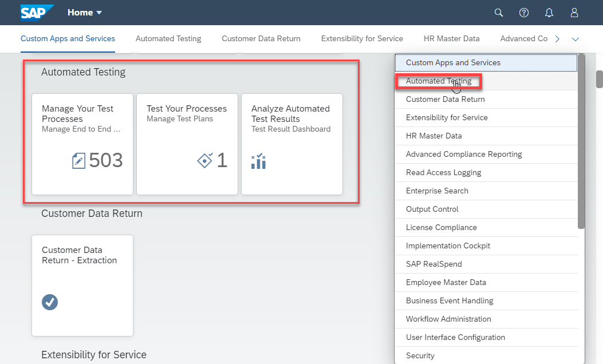
Task: Open Manage Your Test Processes tile
Action: pos(82,144)
